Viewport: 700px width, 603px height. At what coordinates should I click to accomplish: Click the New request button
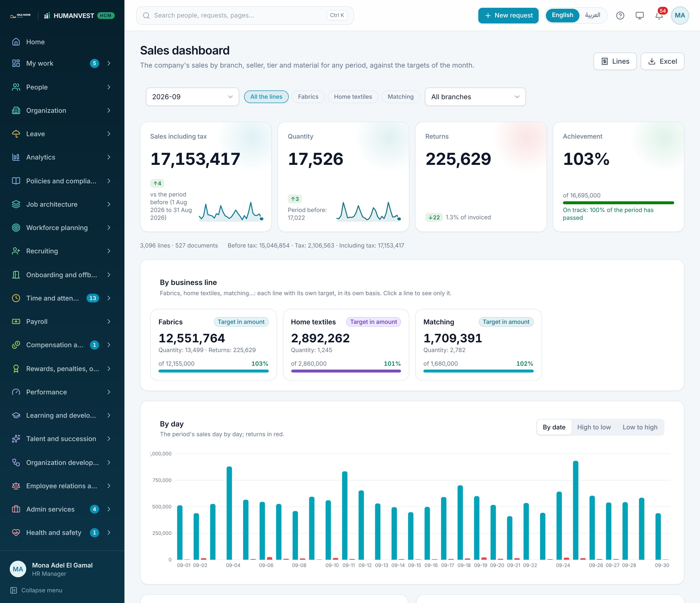508,16
